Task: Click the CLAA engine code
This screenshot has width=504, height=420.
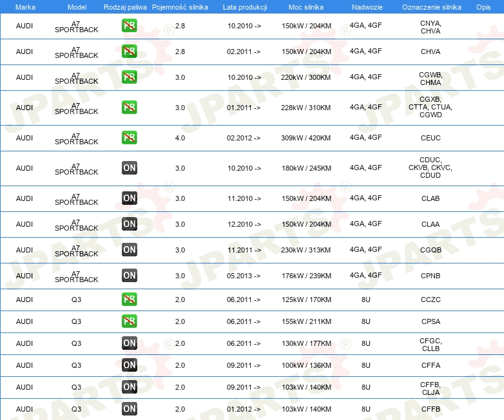Action: pyautogui.click(x=431, y=224)
